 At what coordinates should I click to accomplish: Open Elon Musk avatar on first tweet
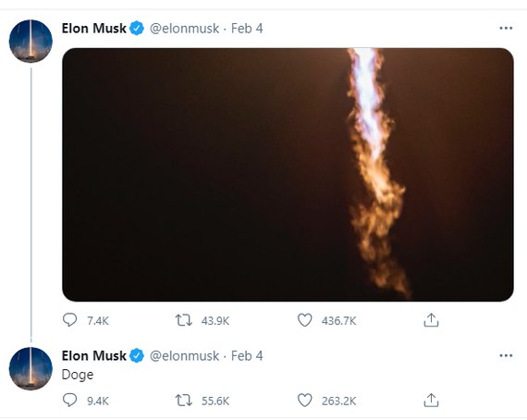tap(31, 41)
